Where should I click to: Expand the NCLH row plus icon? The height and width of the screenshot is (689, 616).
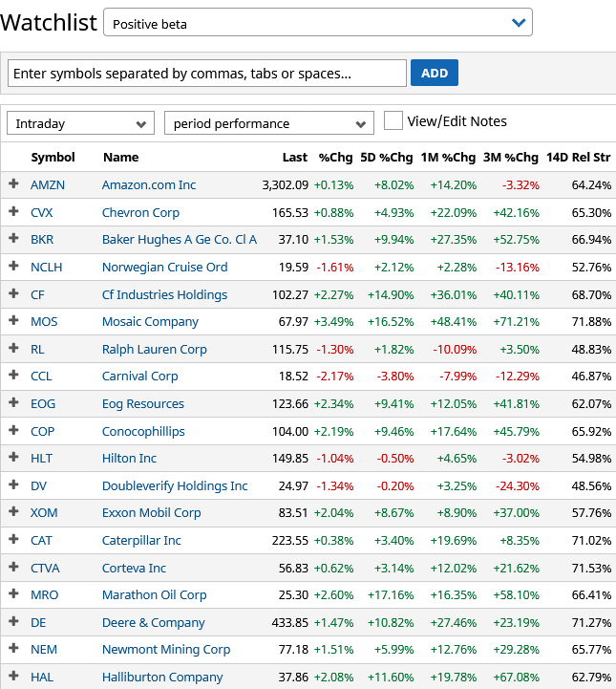click(x=13, y=266)
